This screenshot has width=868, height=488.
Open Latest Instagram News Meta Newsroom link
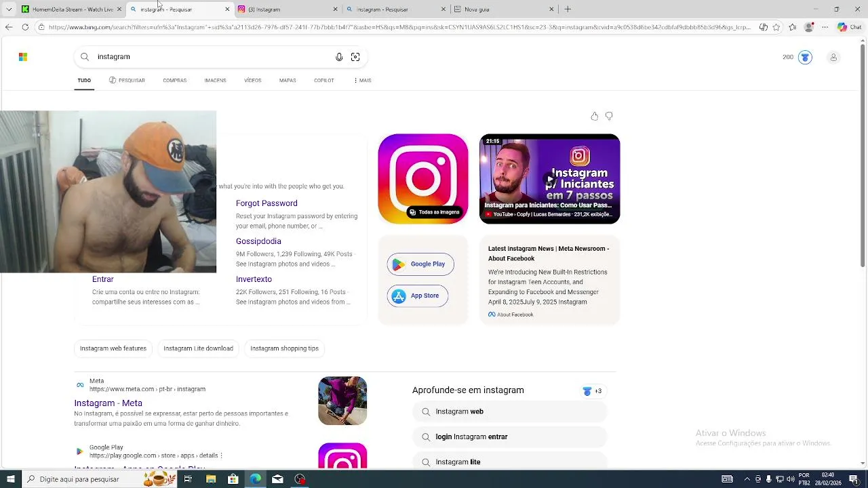click(549, 253)
